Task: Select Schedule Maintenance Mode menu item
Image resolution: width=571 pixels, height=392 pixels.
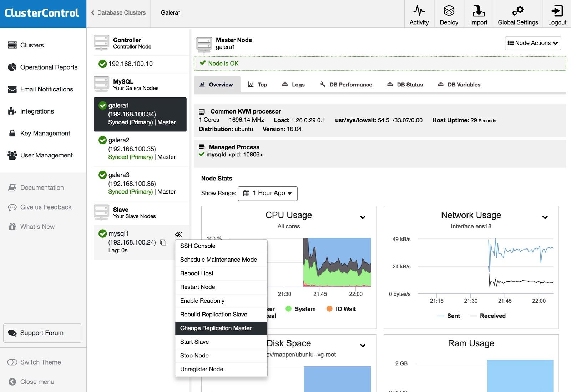Action: tap(221, 260)
